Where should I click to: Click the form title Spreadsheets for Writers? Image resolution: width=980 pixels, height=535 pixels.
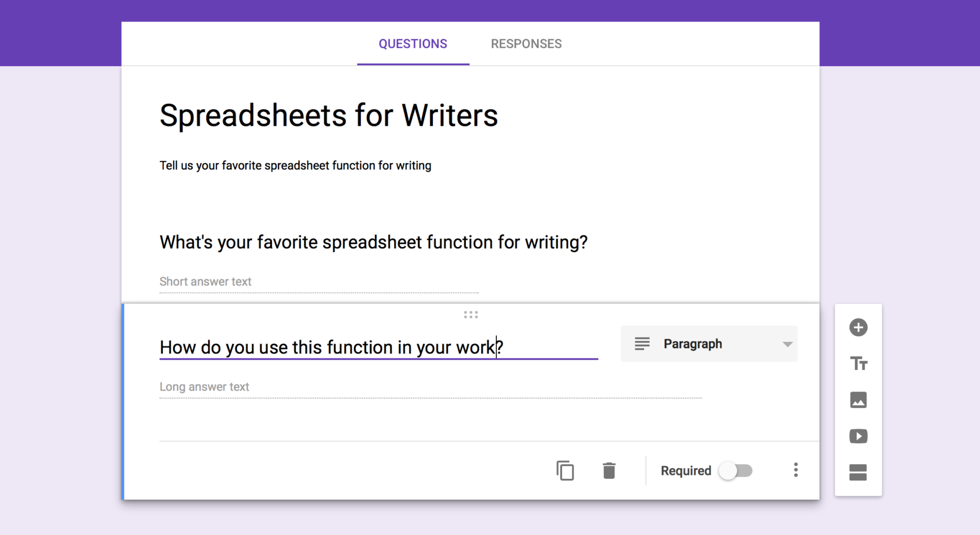[328, 115]
